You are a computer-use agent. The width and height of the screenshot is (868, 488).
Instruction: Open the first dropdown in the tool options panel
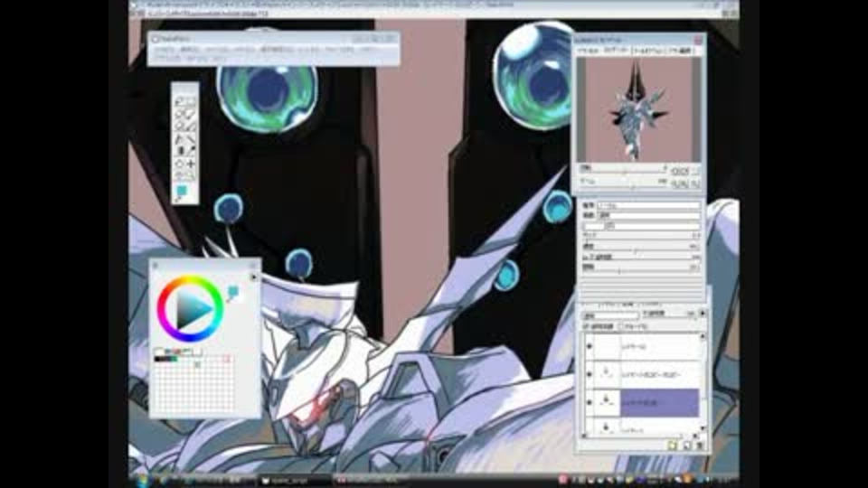tap(647, 205)
